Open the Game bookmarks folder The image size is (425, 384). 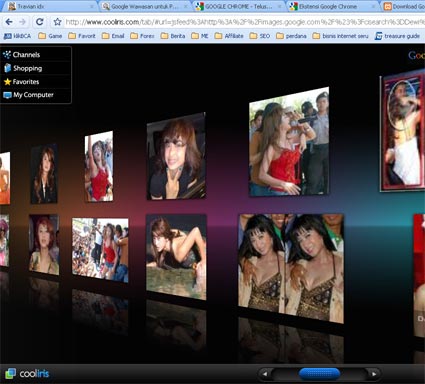50,36
